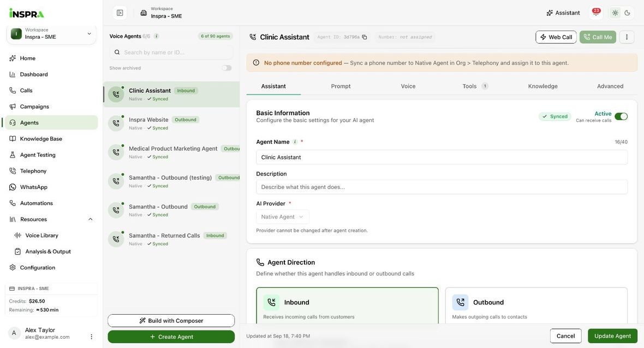Open Calls page in sidebar

tap(51, 91)
